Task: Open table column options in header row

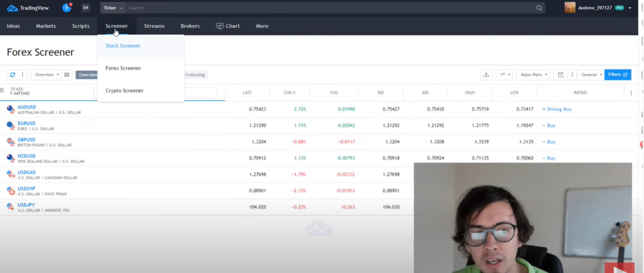Action: coord(631,93)
